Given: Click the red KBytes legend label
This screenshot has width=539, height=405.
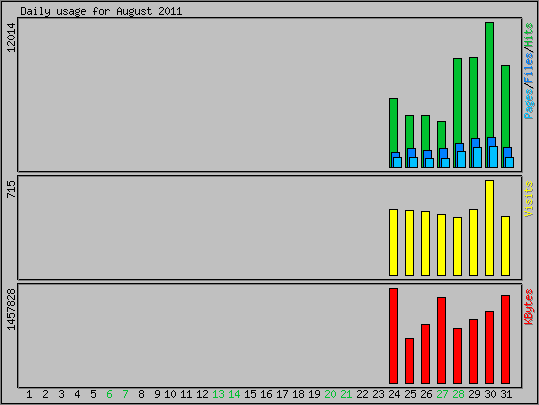Looking at the screenshot, I should 529,307.
